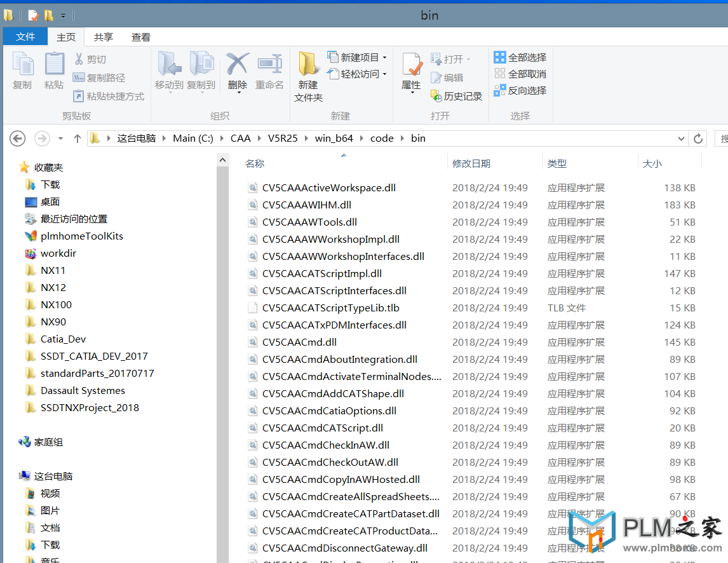
Task: Switch to View (查看) tab
Action: 140,37
